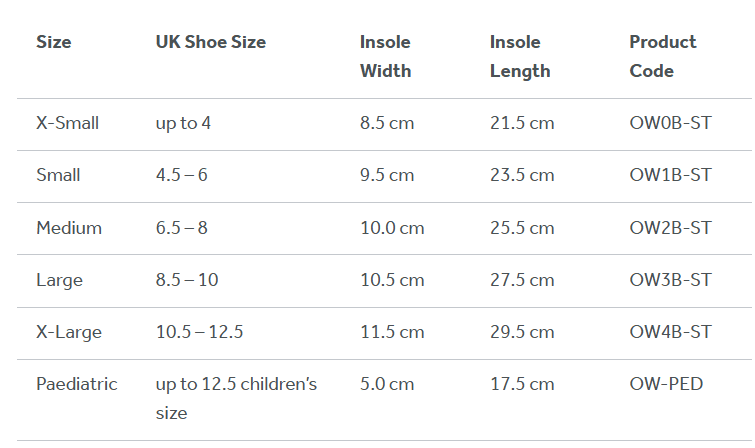Viewport: 755px width, 448px height.
Task: Click the Product Code column header
Action: coord(662,56)
